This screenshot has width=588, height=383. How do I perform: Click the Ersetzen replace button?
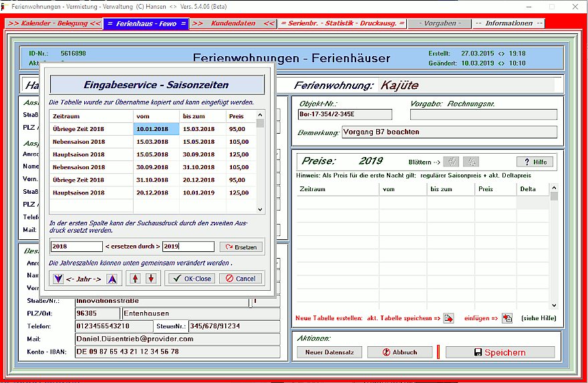[241, 247]
